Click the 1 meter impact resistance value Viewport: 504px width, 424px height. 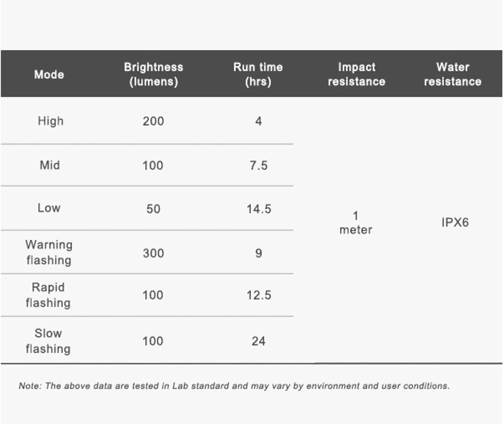pyautogui.click(x=356, y=223)
